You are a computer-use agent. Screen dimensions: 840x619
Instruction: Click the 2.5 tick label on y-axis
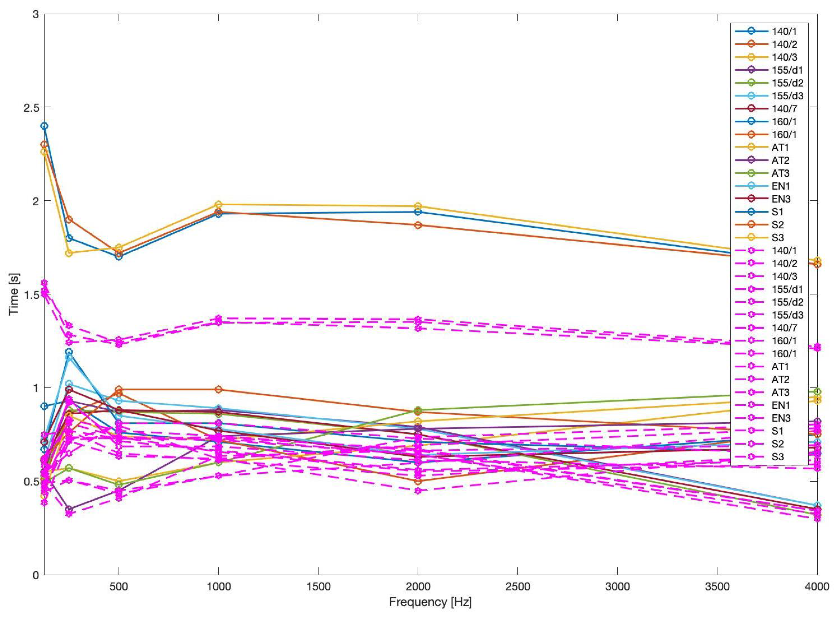click(x=32, y=108)
